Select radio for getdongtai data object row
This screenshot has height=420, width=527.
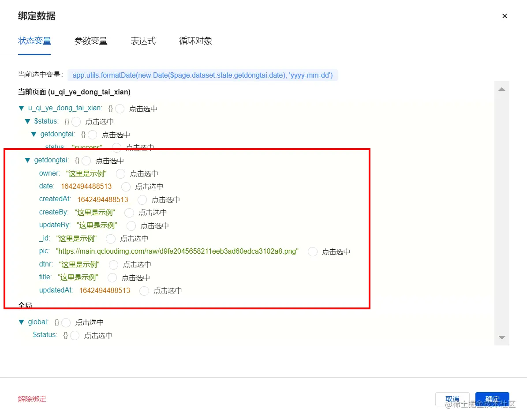(x=86, y=161)
